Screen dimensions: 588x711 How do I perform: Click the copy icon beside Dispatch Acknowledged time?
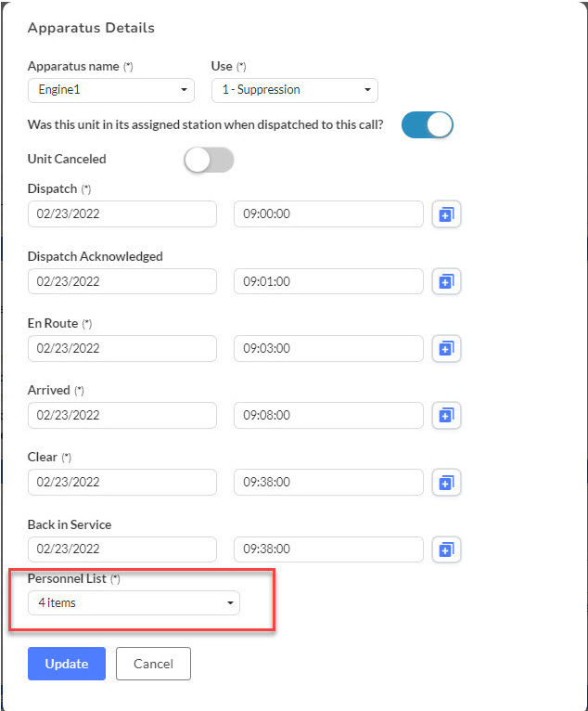446,281
